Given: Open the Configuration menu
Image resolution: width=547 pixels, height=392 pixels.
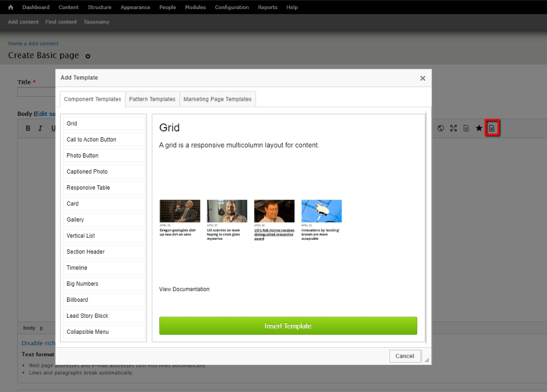Looking at the screenshot, I should [x=232, y=7].
